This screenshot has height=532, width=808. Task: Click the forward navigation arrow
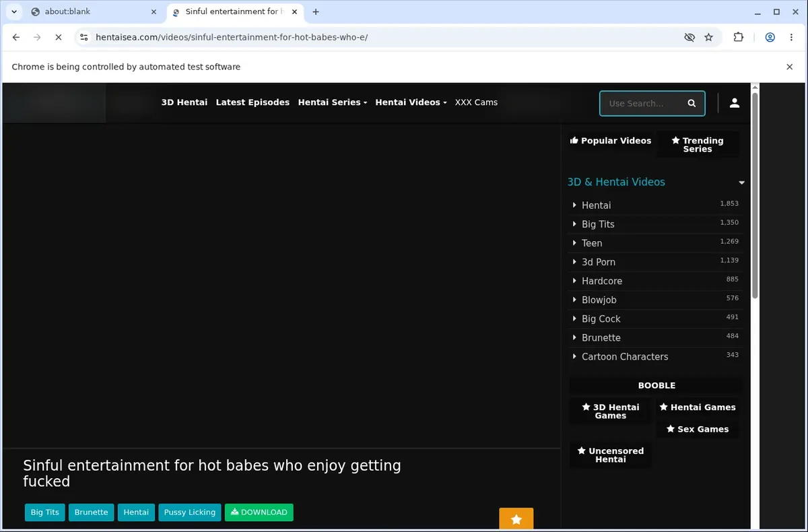(37, 37)
